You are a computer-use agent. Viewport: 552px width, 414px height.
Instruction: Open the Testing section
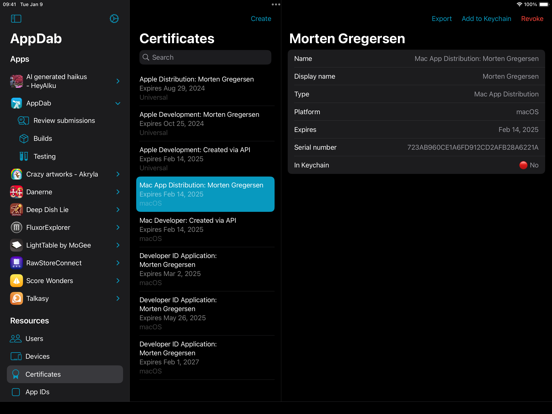pos(44,156)
